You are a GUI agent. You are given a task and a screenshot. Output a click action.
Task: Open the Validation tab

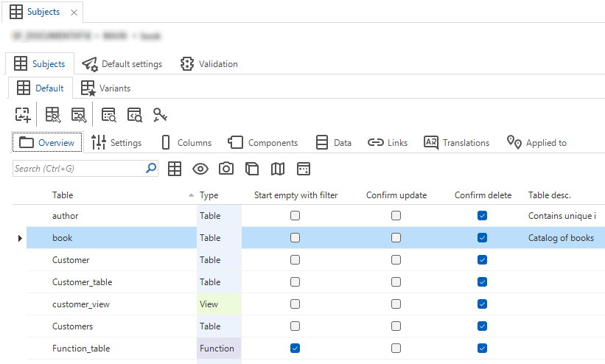209,63
